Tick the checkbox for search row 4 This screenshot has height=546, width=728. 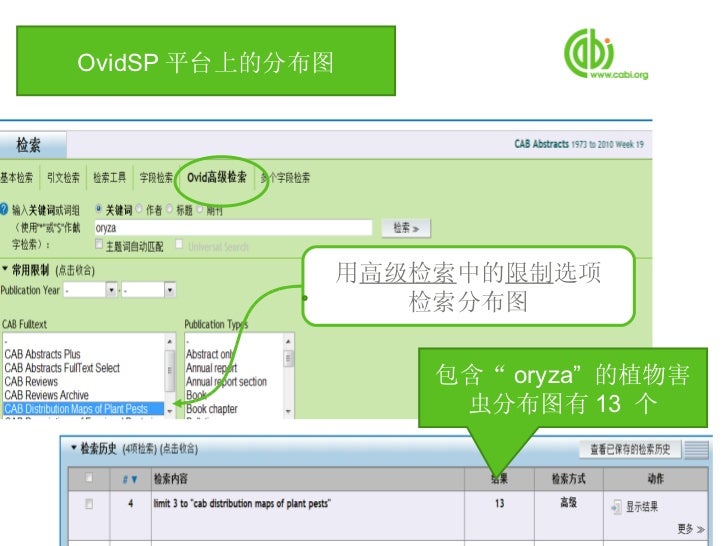click(x=89, y=504)
